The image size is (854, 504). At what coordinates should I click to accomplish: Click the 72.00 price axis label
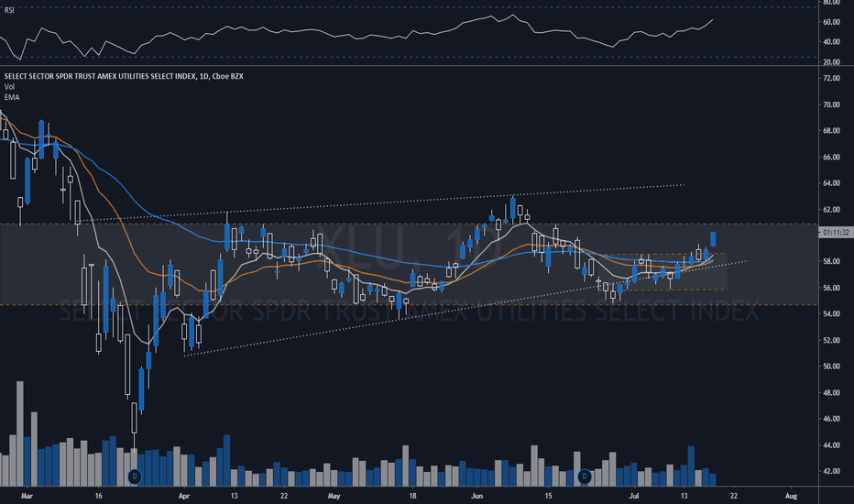(831, 79)
